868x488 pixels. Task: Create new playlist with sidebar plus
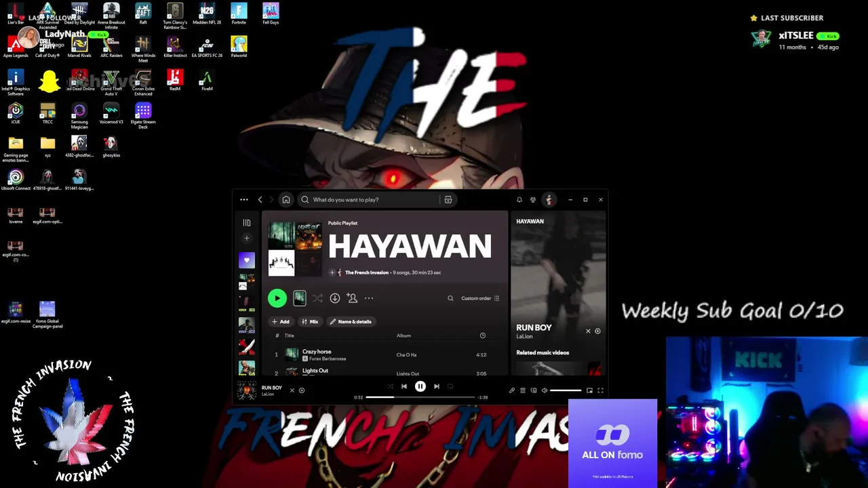(247, 238)
